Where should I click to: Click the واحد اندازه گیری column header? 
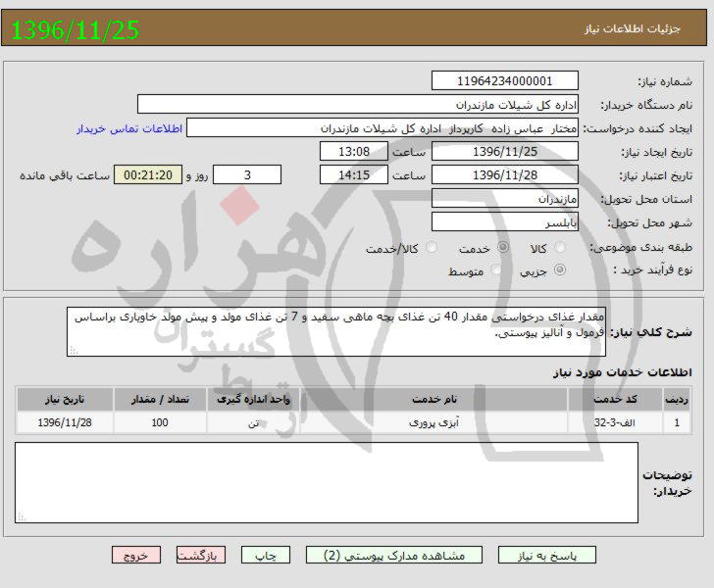pos(253,400)
